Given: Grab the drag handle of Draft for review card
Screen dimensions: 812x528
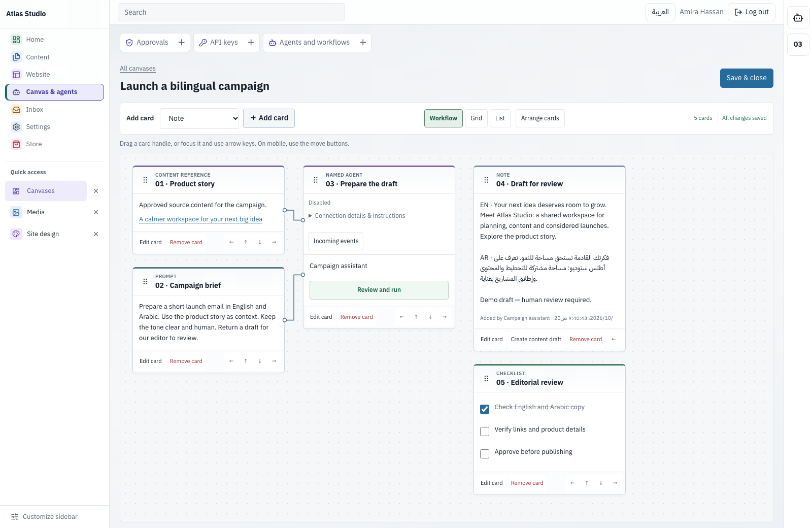Looking at the screenshot, I should tap(486, 180).
